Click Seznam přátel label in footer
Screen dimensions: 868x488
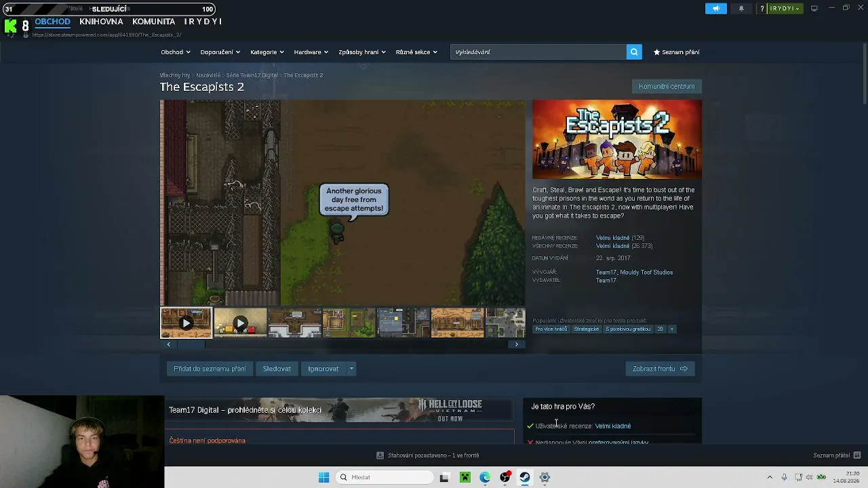pyautogui.click(x=831, y=455)
